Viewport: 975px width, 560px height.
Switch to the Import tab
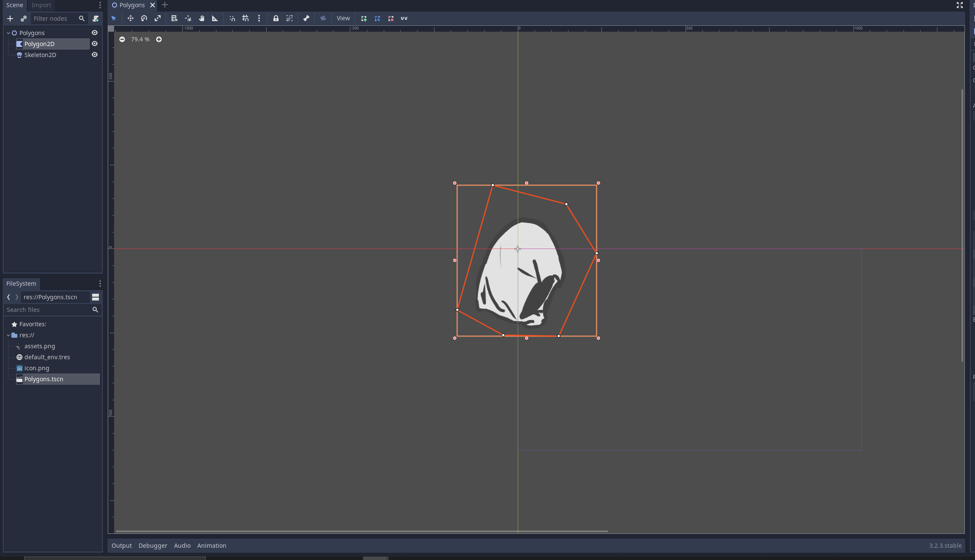[x=41, y=5]
